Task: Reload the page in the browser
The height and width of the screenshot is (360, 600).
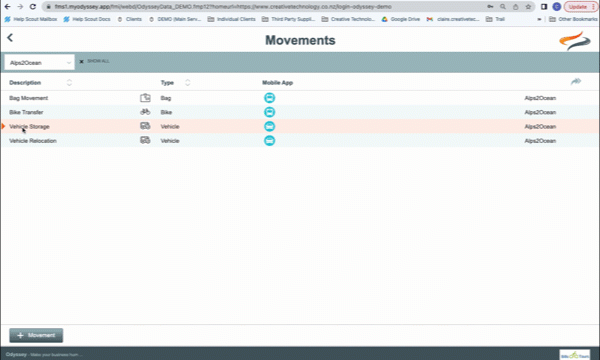Action: point(33,7)
